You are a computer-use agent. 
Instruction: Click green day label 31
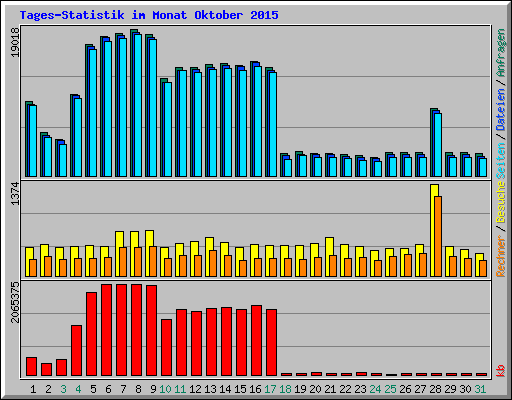click(481, 389)
